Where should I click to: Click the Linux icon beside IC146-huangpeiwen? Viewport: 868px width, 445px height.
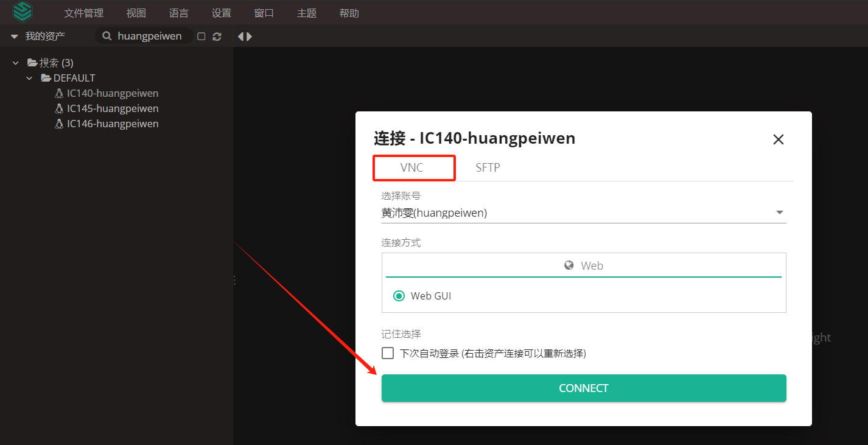pos(59,124)
